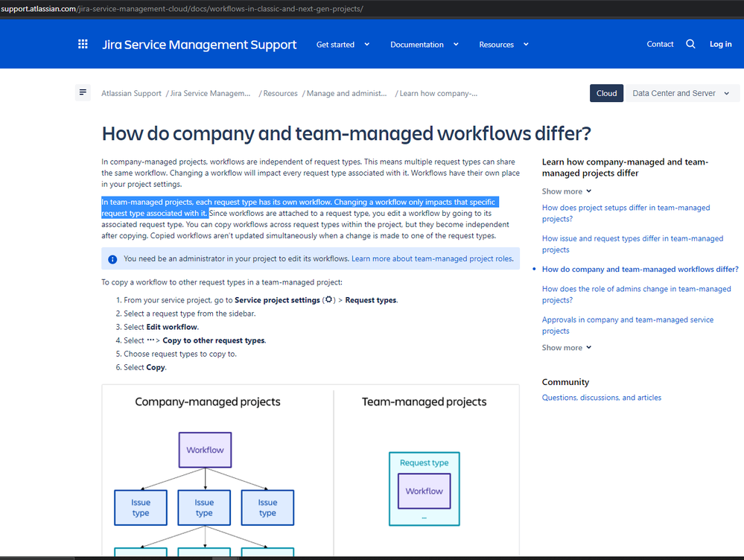
Task: Click the page heading about workflows differ
Action: [346, 134]
